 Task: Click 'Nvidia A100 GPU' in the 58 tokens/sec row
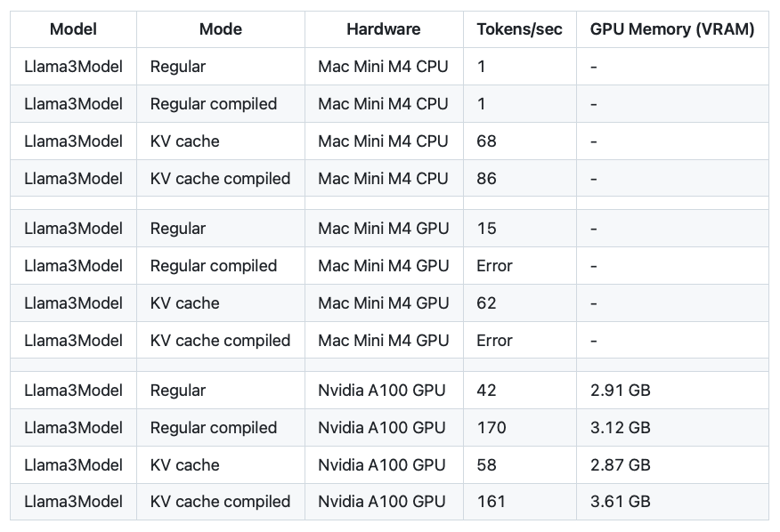(x=382, y=465)
